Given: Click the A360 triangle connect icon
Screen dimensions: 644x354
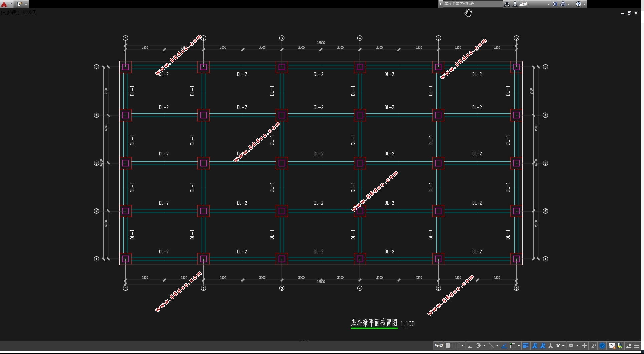Looking at the screenshot, I should [563, 4].
